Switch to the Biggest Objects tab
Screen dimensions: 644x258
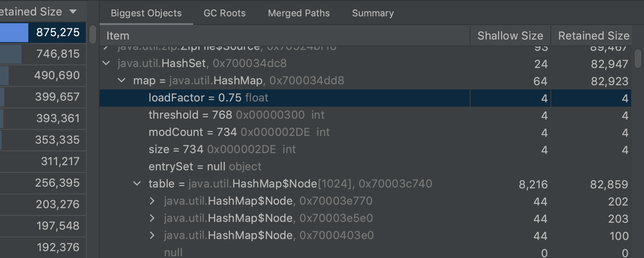coord(146,13)
